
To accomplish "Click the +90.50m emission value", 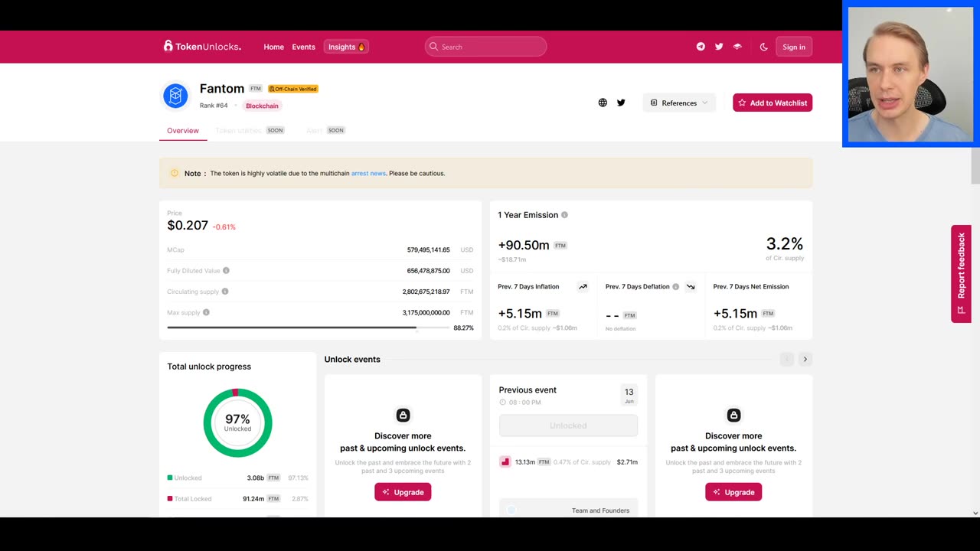I will click(524, 245).
